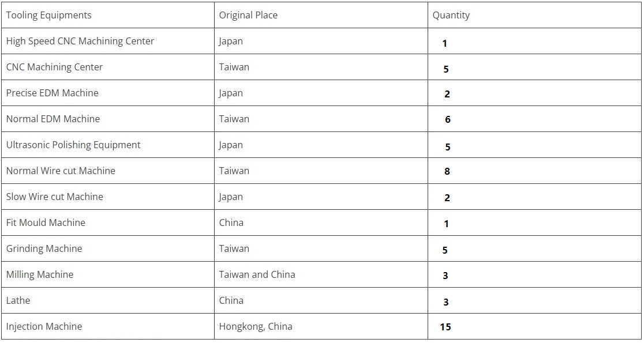This screenshot has width=644, height=343.
Task: Select the Precise EDM Machine cell
Action: (52, 93)
